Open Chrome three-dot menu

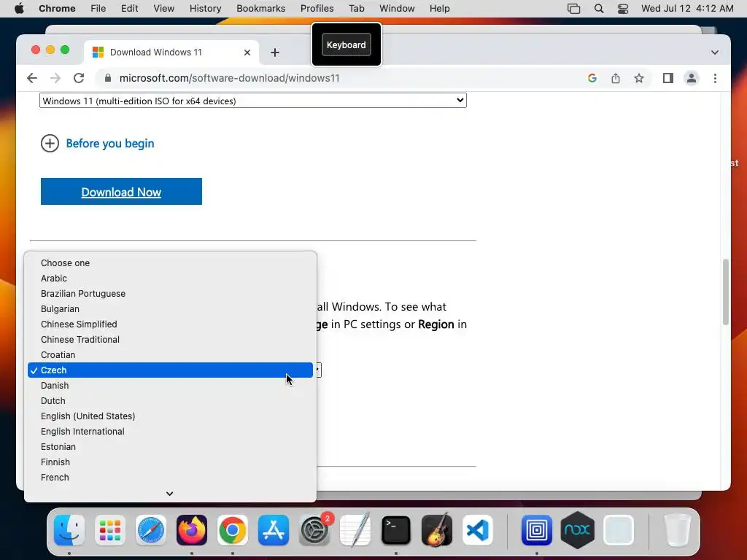coord(715,78)
